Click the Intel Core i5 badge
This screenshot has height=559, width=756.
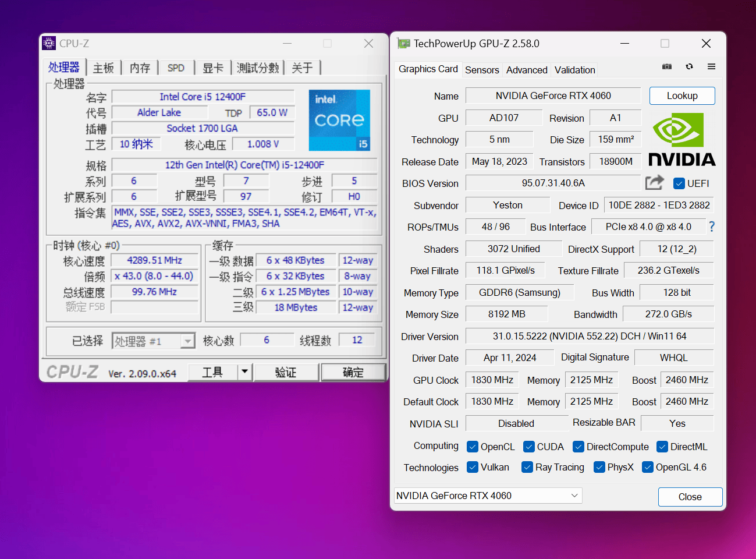[x=339, y=120]
